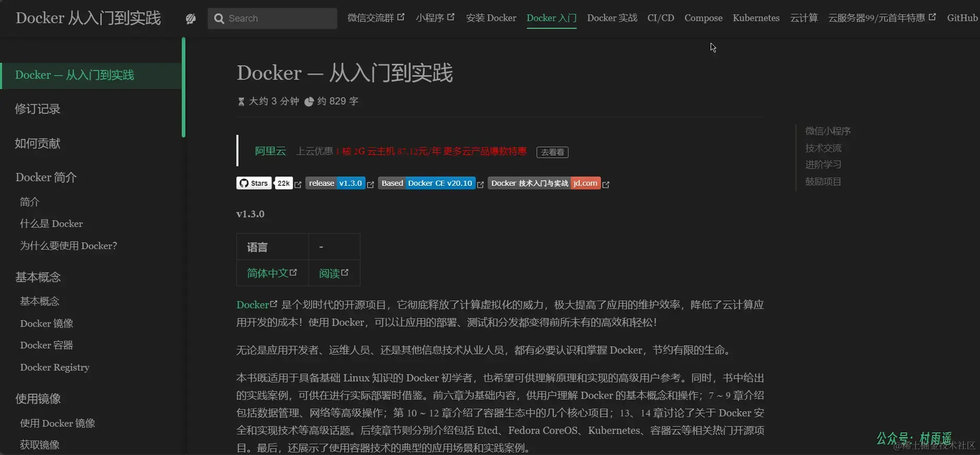Open the GitHub nav link
The height and width of the screenshot is (455, 980).
click(962, 18)
